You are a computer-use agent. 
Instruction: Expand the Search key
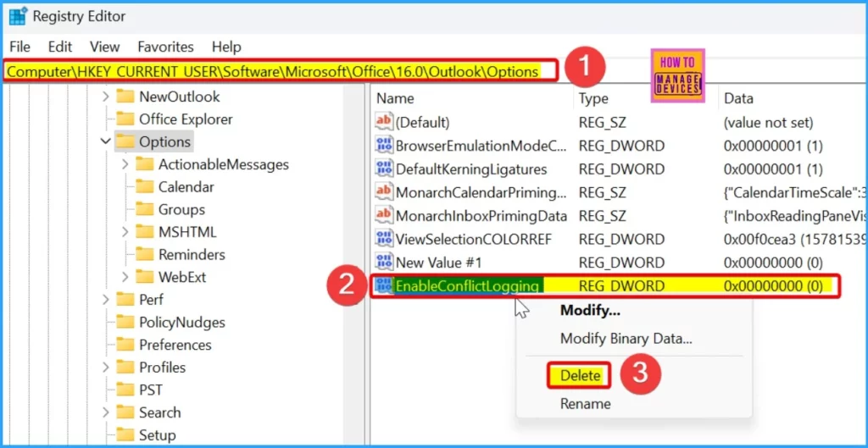[x=106, y=412]
